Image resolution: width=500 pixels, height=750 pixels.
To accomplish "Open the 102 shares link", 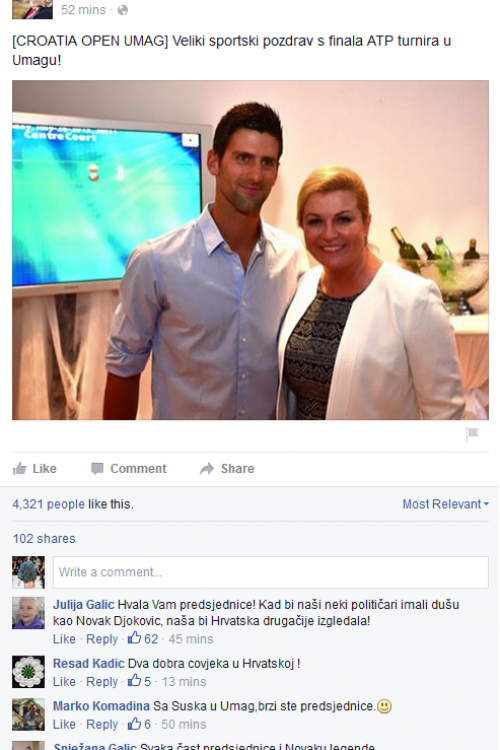I will (44, 539).
